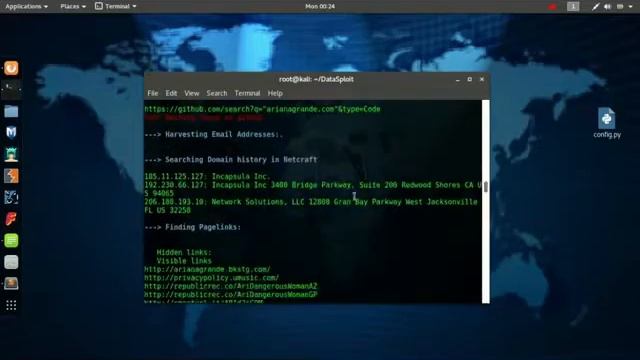Open the terminal Help menu
This screenshot has height=360, width=640.
pos(275,93)
